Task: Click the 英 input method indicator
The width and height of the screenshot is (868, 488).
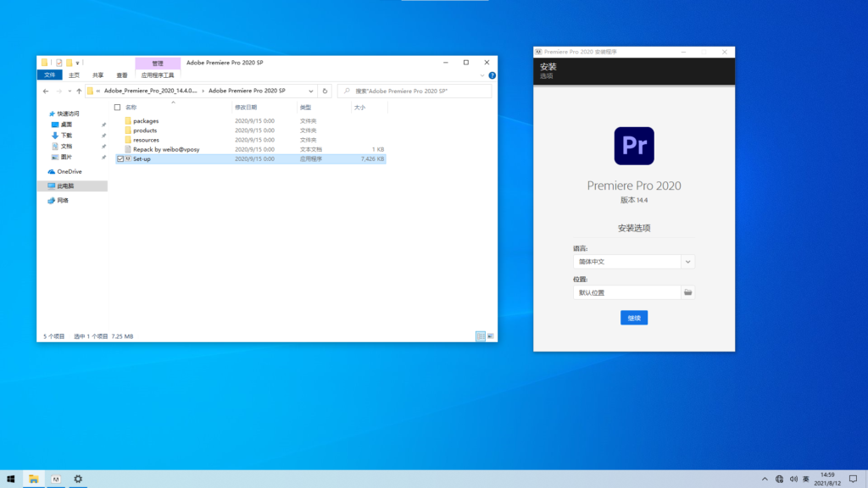Action: (806, 480)
